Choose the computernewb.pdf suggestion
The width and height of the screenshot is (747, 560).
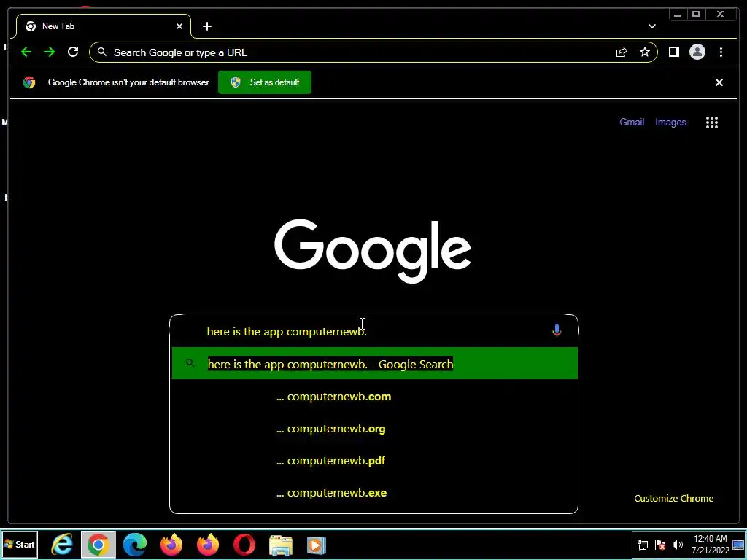click(374, 461)
